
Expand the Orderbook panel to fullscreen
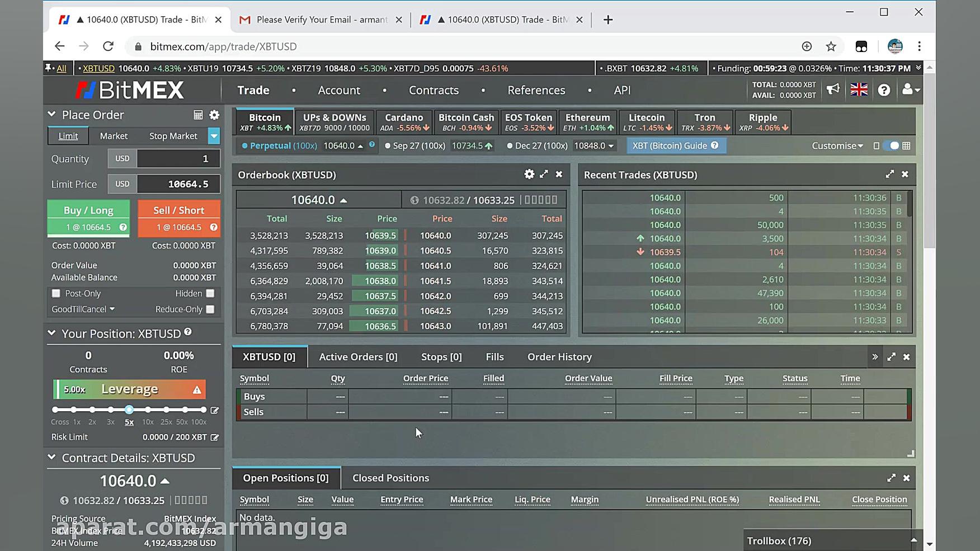544,175
